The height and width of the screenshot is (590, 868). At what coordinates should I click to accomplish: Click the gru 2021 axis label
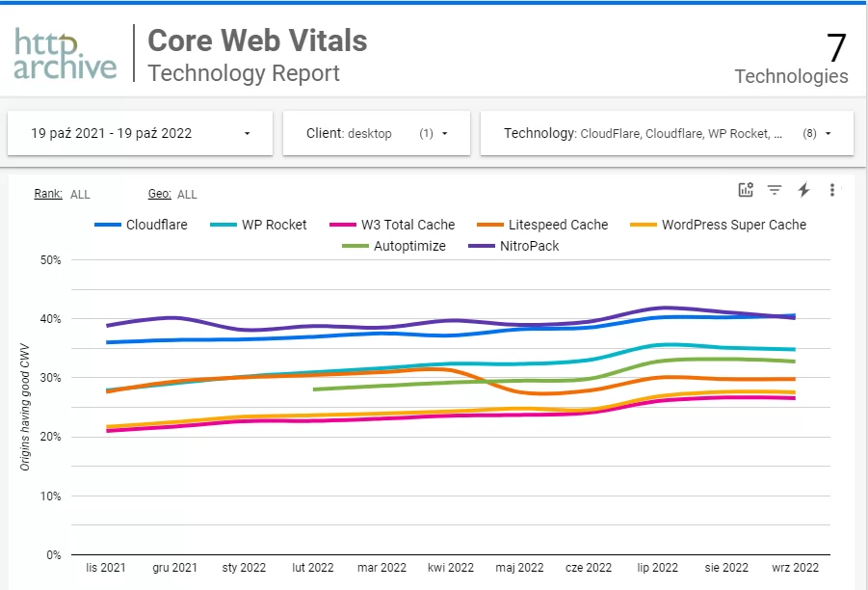[175, 568]
